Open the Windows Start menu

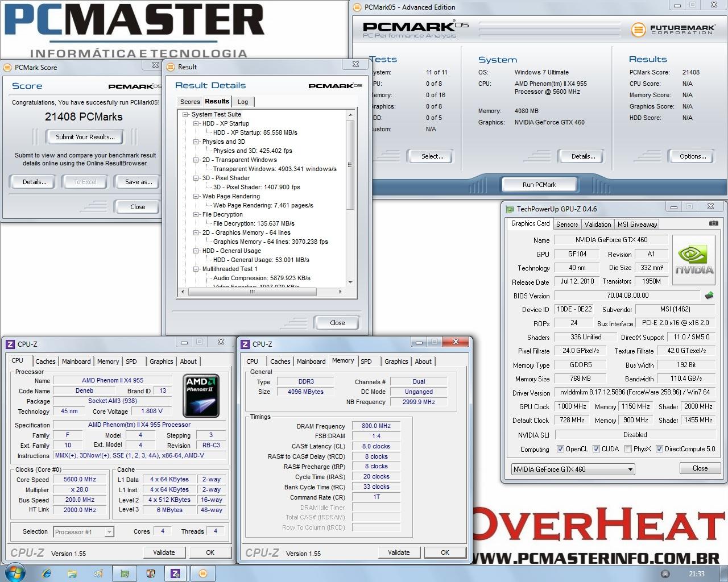tap(14, 572)
